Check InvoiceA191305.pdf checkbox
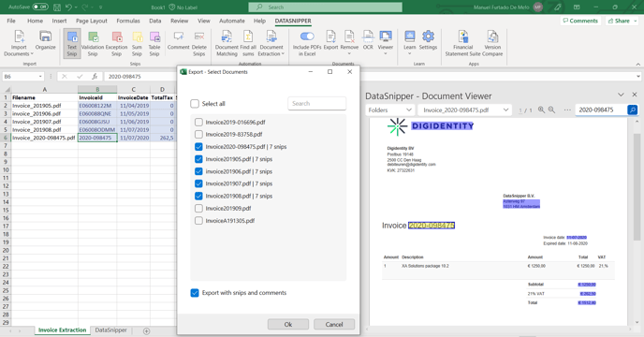 198,221
